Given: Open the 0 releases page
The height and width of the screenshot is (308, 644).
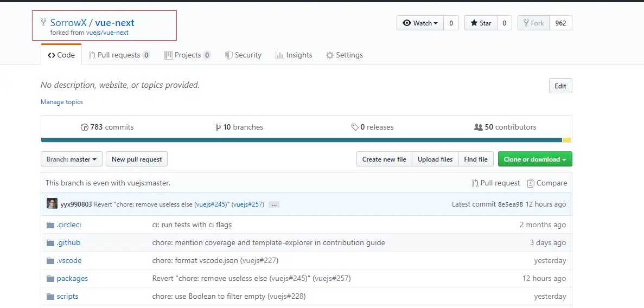Looking at the screenshot, I should 372,127.
